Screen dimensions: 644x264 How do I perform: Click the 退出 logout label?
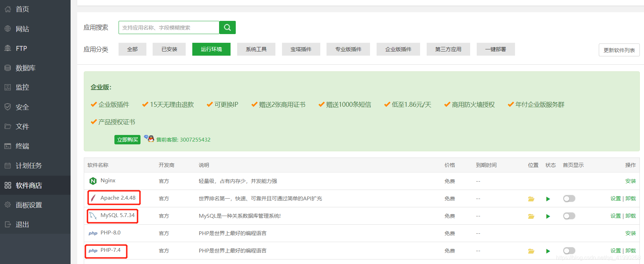pyautogui.click(x=22, y=224)
